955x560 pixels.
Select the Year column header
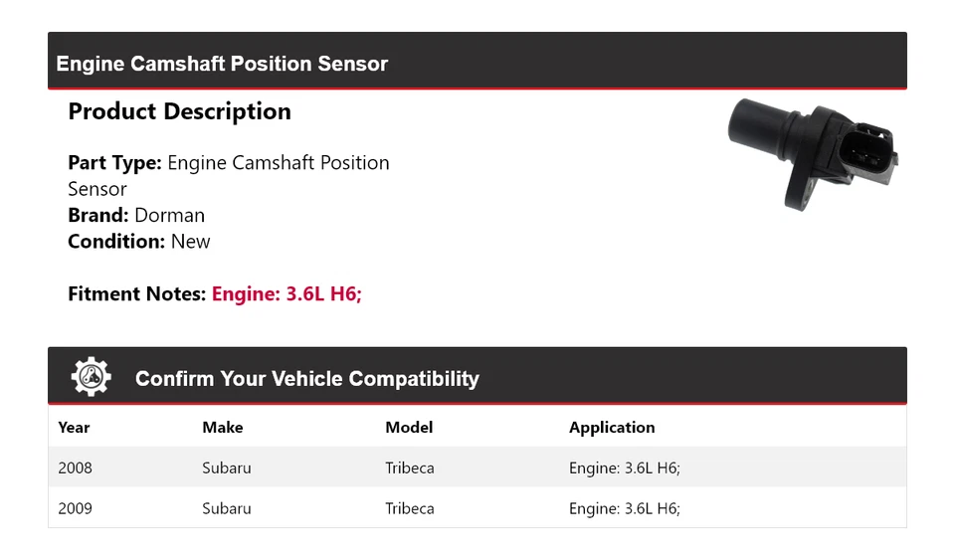pyautogui.click(x=74, y=428)
